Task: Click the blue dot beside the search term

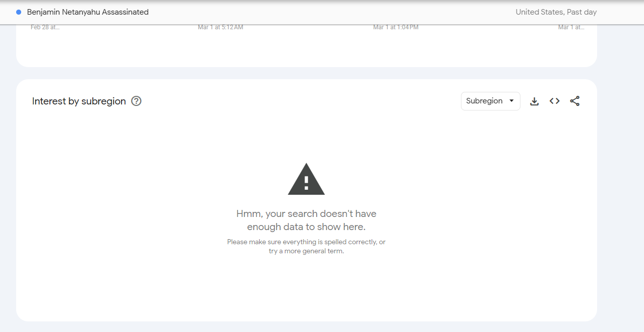Action: point(19,12)
